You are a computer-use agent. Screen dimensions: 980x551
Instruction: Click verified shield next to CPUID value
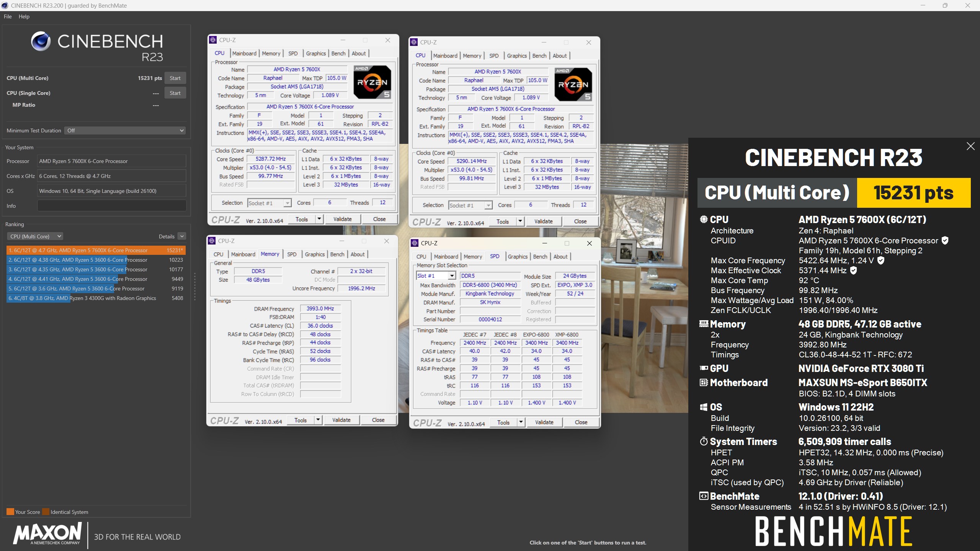(945, 240)
